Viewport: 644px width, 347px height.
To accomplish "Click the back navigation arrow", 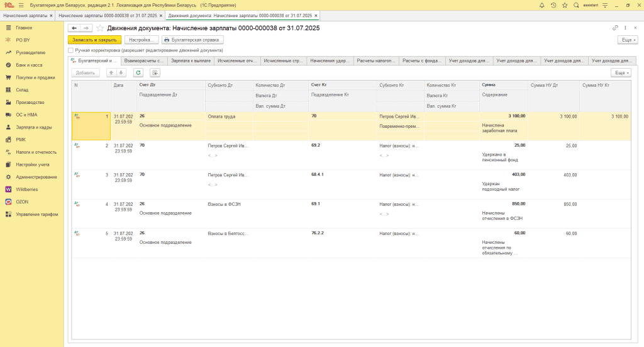I will [x=74, y=28].
